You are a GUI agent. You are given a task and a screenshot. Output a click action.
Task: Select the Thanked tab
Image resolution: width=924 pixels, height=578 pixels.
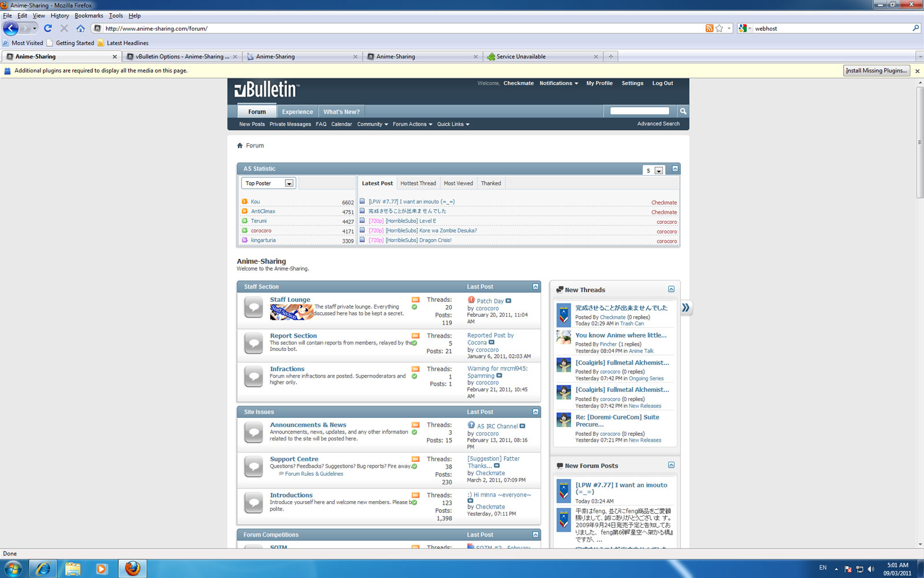(x=491, y=183)
